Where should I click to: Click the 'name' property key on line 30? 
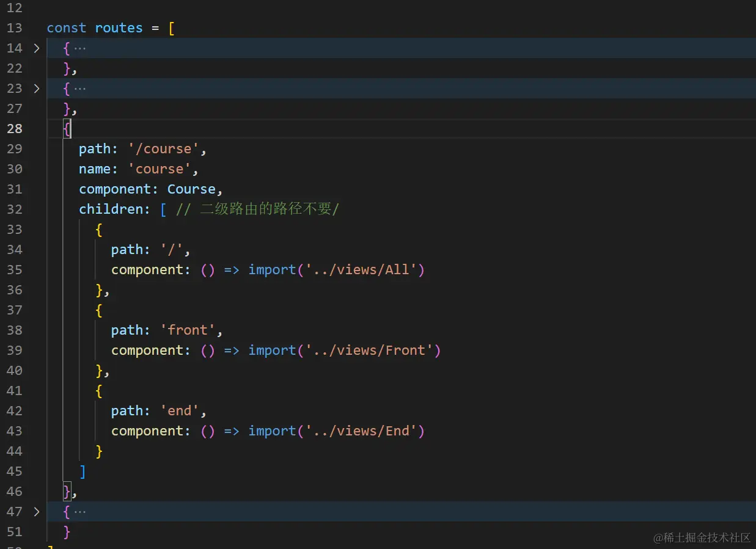95,169
